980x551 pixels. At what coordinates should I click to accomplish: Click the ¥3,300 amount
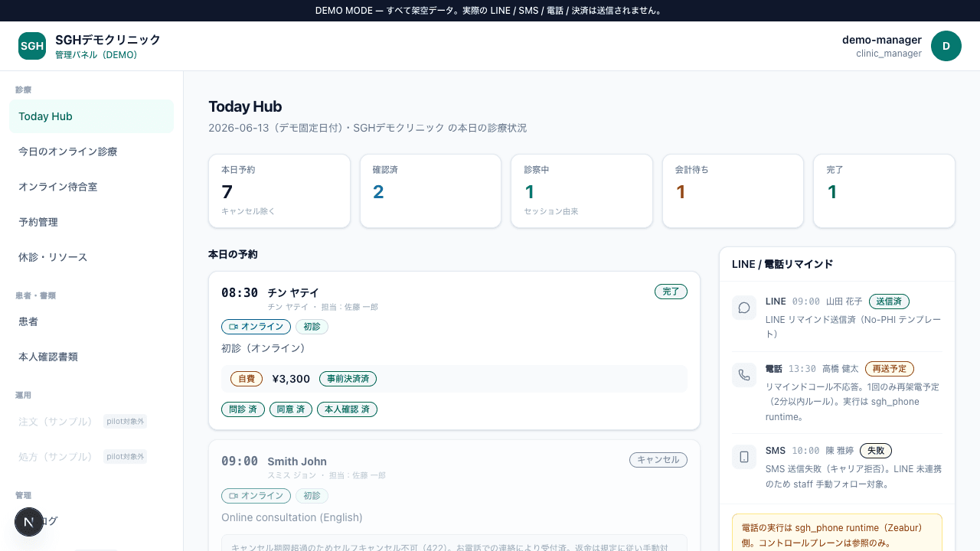coord(291,379)
